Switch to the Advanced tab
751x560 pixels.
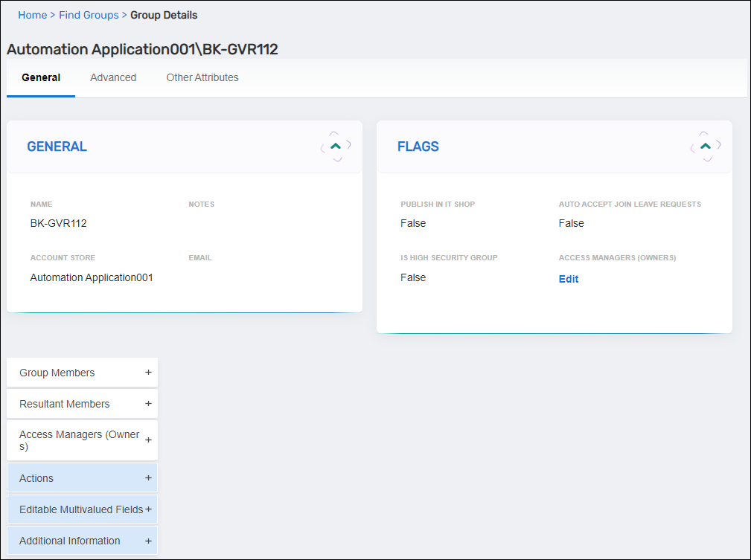pos(112,77)
